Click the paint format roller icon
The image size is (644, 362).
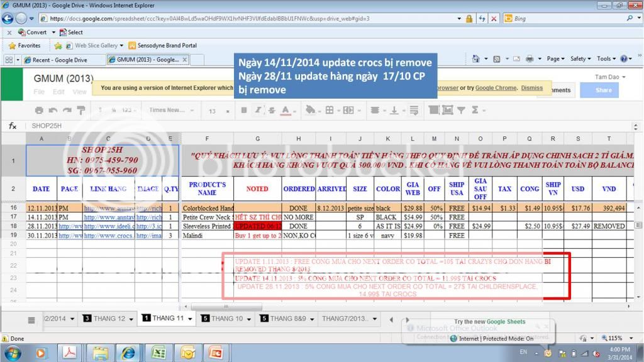coord(80,111)
